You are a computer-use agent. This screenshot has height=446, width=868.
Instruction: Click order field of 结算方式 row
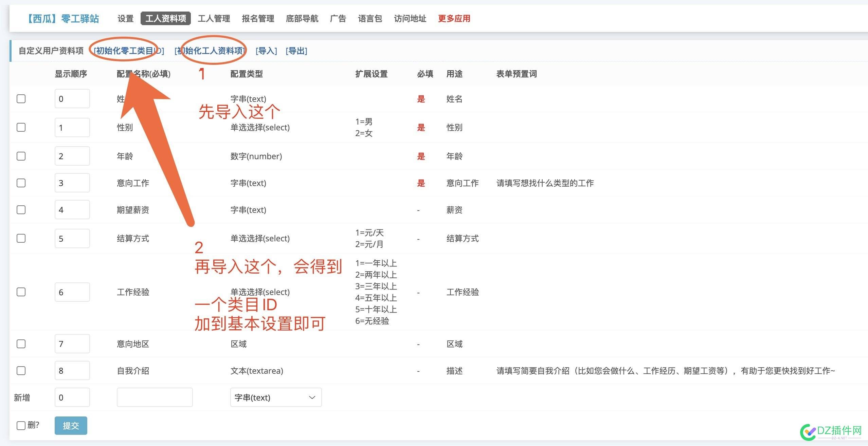point(72,238)
